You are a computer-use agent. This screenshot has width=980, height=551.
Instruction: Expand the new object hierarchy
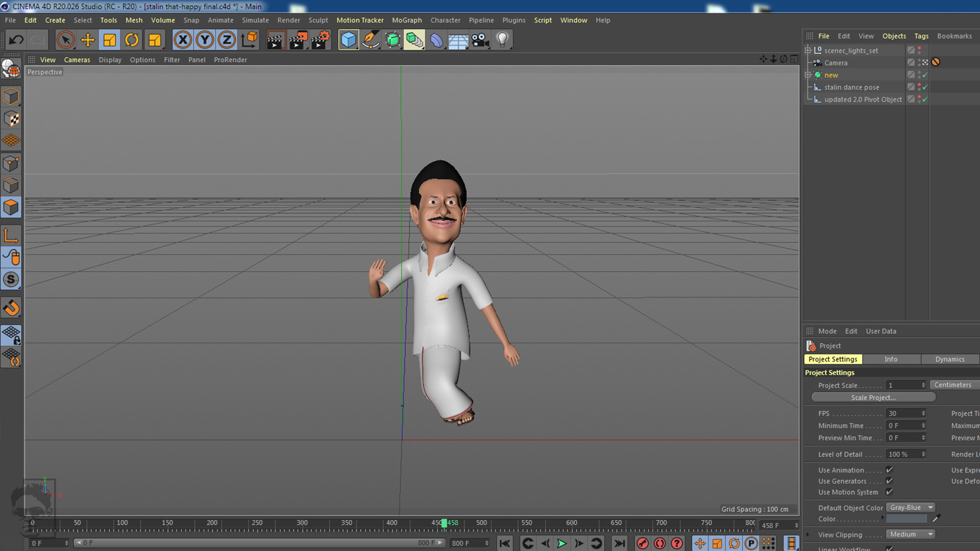pyautogui.click(x=808, y=75)
